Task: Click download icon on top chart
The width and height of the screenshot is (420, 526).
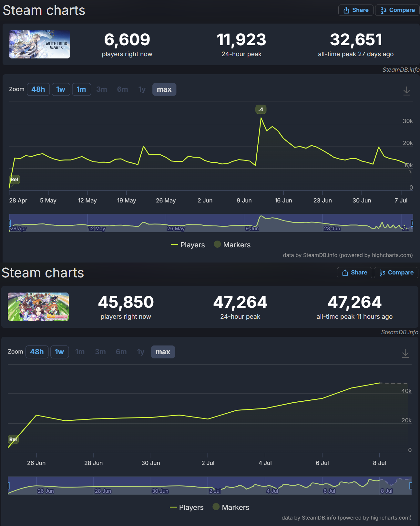Action: [407, 91]
